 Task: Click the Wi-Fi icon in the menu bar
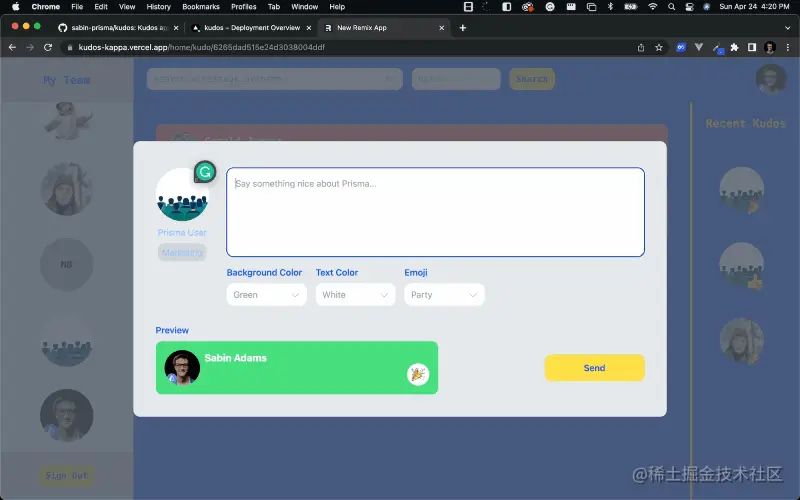point(653,7)
